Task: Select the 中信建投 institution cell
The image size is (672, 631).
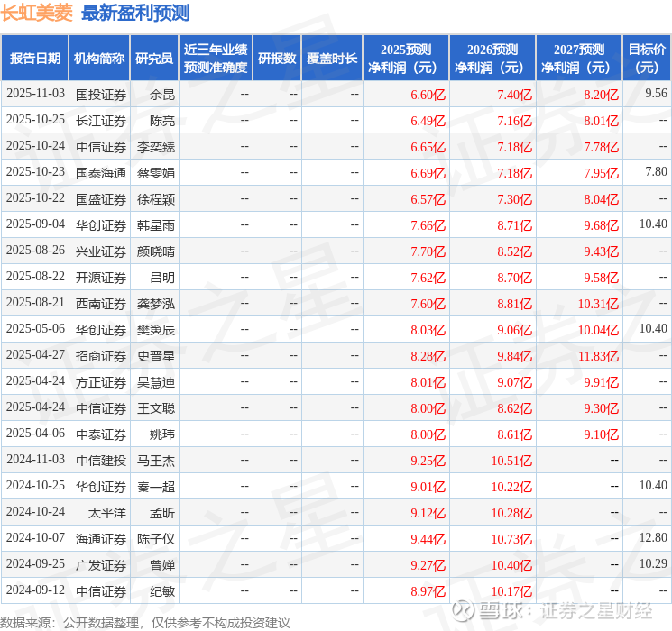Action: (x=101, y=461)
